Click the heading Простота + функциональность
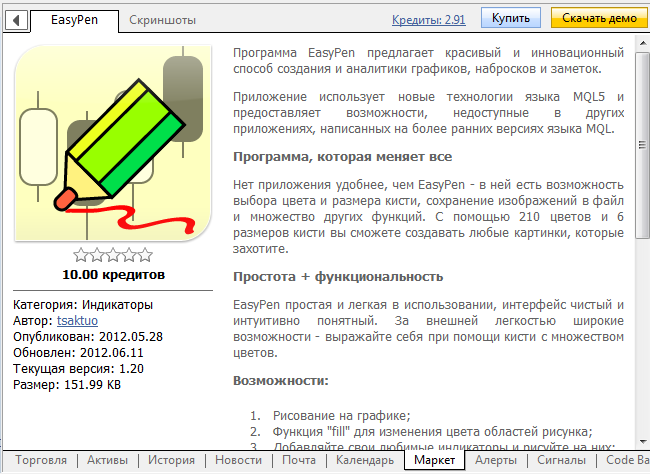This screenshot has height=474, width=650. (x=338, y=277)
